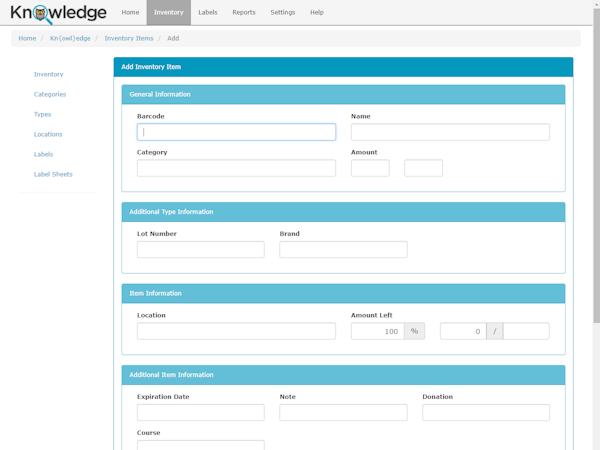Open Types in the sidebar
The width and height of the screenshot is (600, 450).
tap(42, 114)
